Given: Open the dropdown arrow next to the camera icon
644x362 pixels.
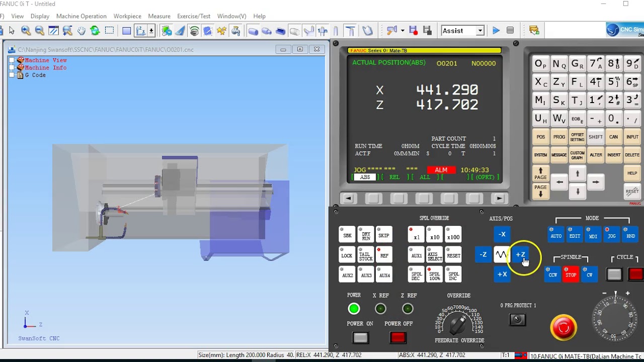Looking at the screenshot, I should pos(403,31).
